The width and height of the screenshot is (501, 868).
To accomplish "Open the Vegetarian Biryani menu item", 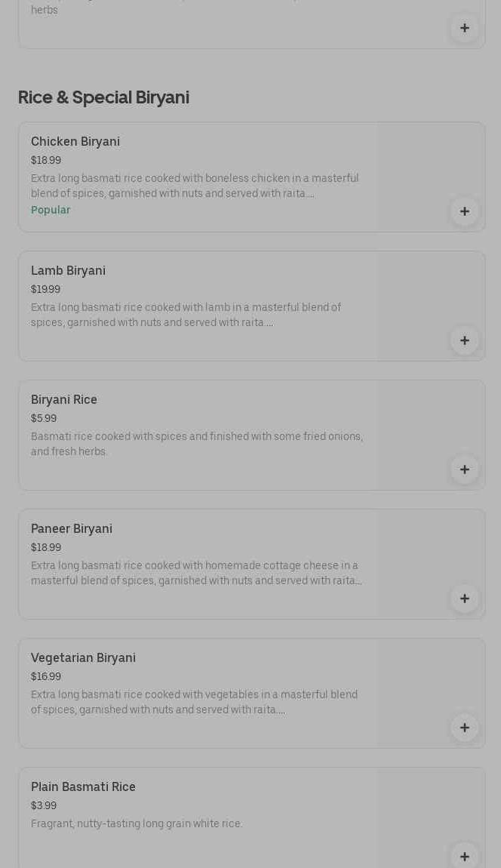I will tap(83, 658).
